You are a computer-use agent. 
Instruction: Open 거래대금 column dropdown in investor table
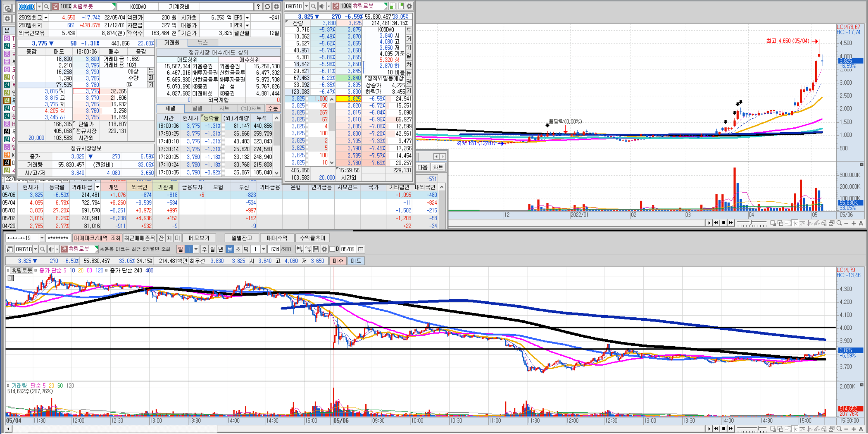(x=98, y=187)
